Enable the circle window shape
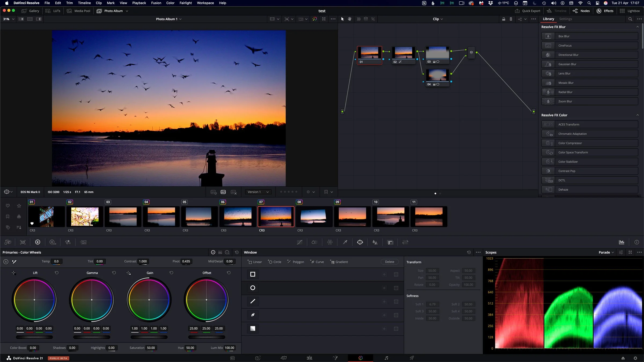The image size is (644, 362). coord(253,288)
